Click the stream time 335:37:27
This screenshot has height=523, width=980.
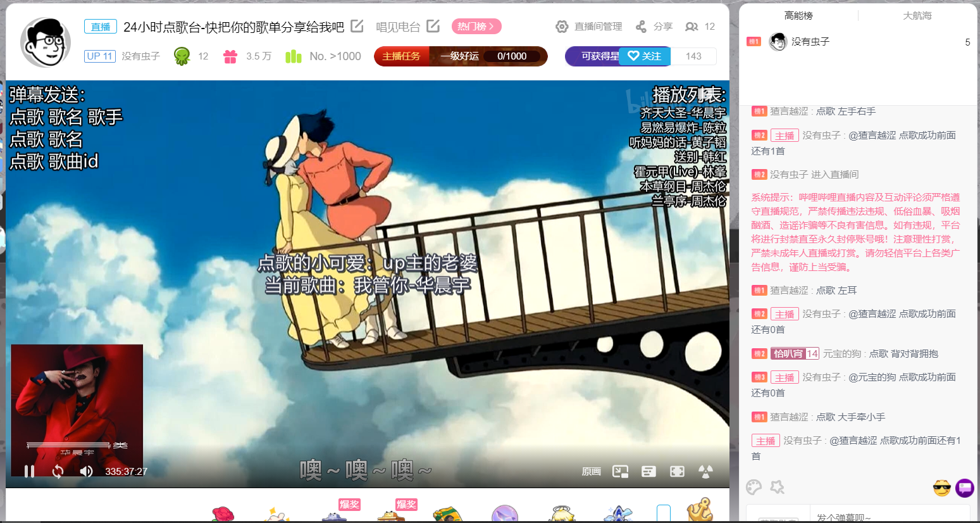126,472
